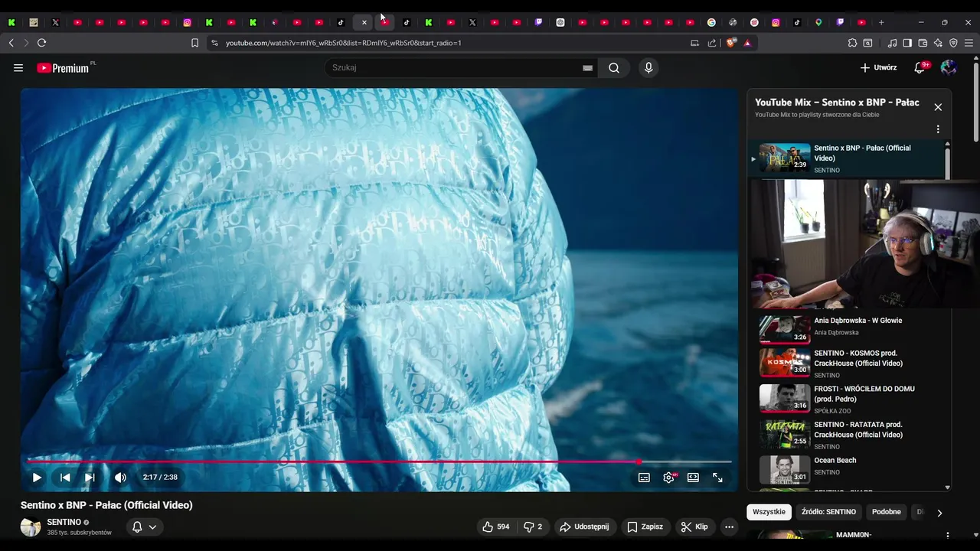Open playlist three-dot options menu
This screenshot has width=980, height=551.
(x=938, y=129)
